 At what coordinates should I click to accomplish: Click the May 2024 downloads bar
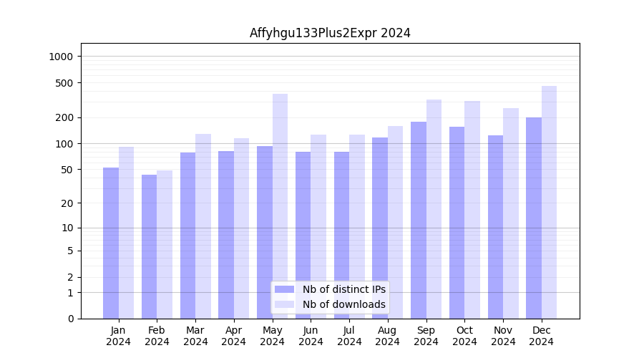tap(280, 206)
